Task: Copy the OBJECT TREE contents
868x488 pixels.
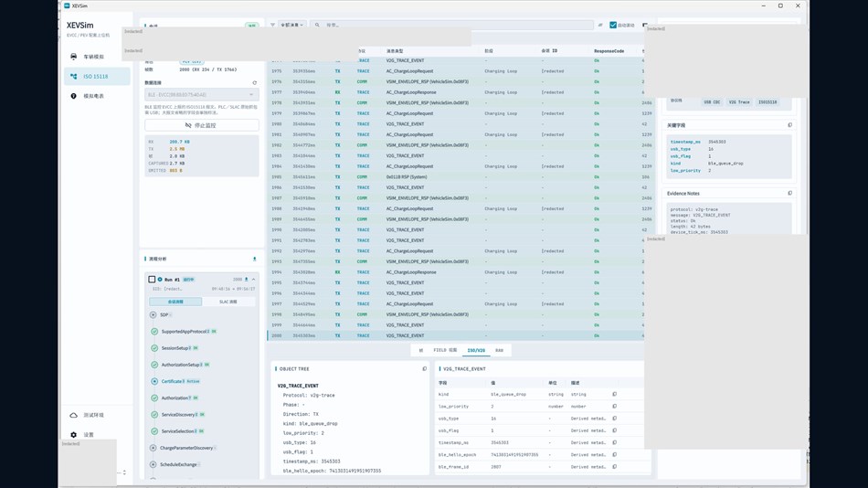Action: pos(425,369)
